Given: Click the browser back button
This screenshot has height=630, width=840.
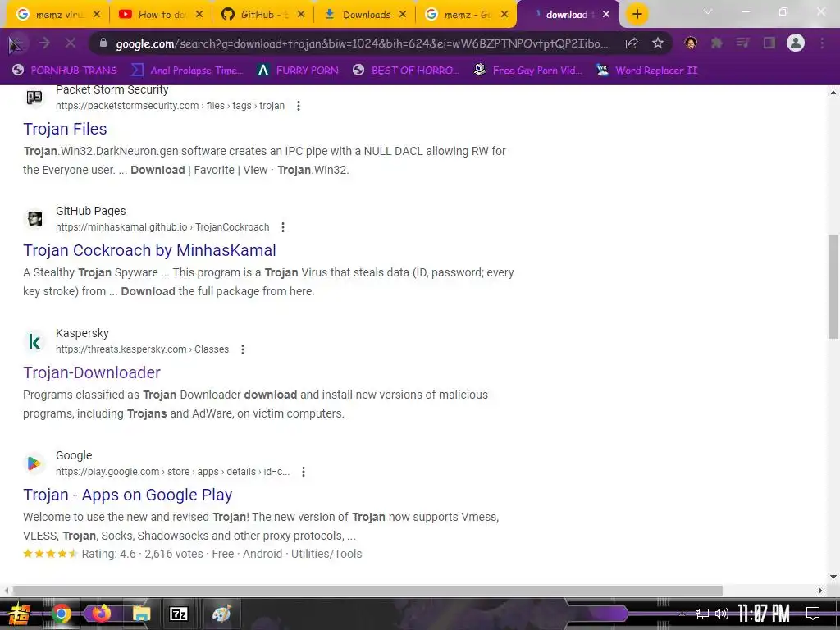Looking at the screenshot, I should pos(16,43).
